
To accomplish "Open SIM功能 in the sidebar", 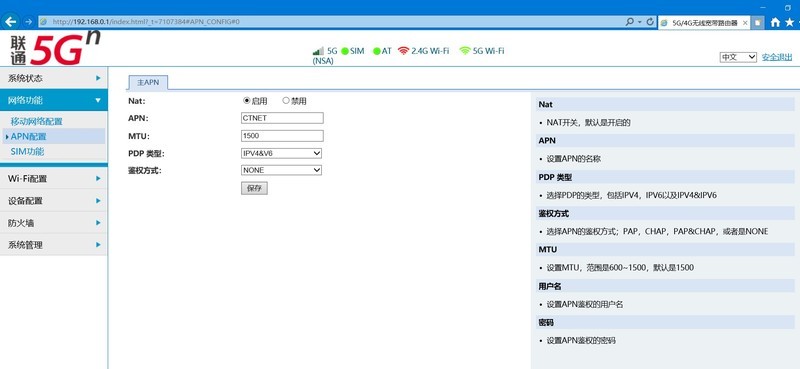I will click(x=27, y=152).
